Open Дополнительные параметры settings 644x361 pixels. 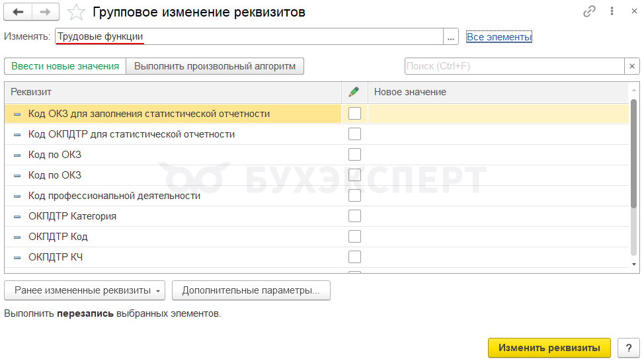pyautogui.click(x=251, y=290)
